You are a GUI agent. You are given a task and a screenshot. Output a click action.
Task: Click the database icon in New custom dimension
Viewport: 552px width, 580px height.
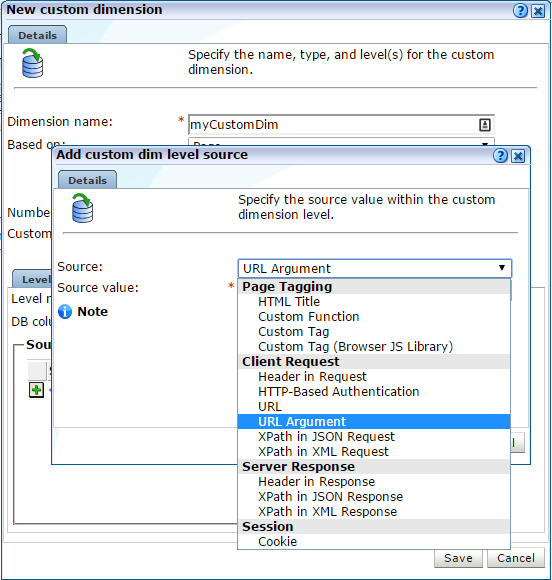32,63
